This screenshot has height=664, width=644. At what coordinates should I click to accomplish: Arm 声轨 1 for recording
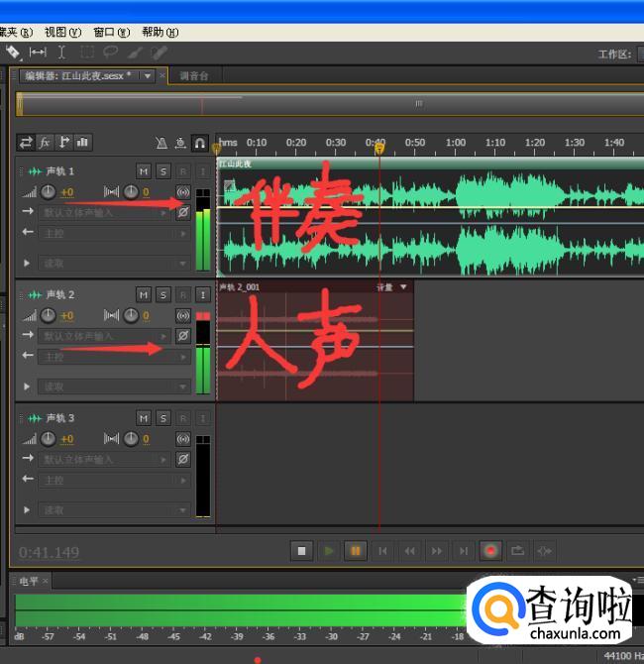click(x=183, y=171)
